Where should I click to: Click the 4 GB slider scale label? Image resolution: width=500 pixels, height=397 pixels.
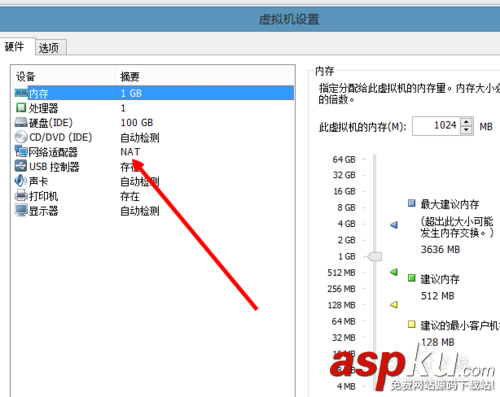(x=346, y=223)
